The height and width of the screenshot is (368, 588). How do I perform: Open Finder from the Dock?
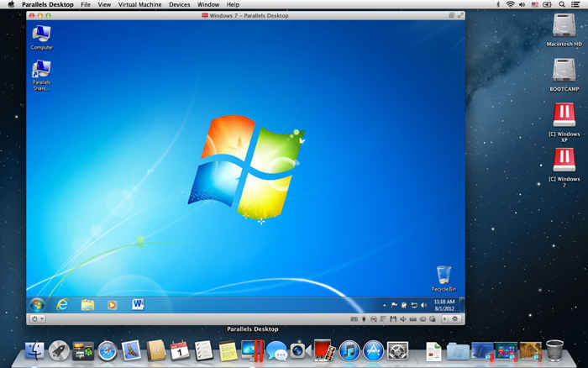click(x=34, y=351)
